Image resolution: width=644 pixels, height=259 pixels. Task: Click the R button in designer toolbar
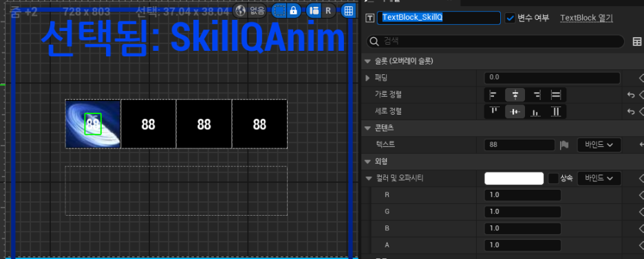coord(328,11)
